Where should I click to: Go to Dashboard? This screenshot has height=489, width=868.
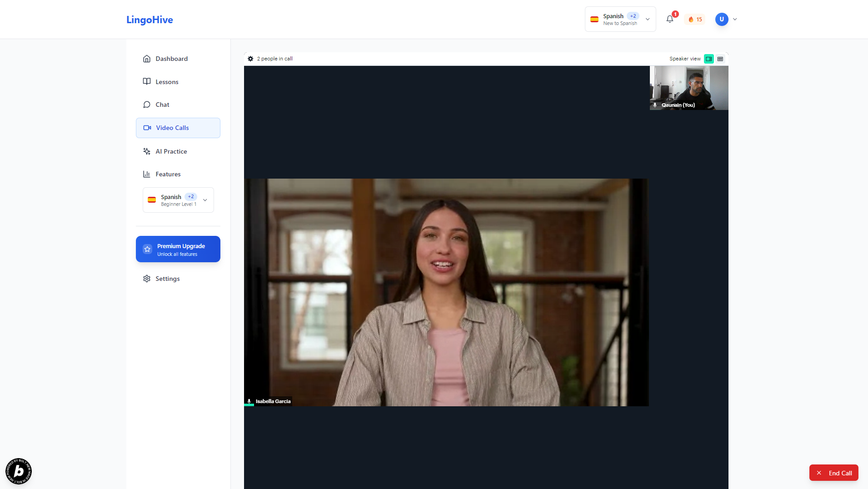178,59
